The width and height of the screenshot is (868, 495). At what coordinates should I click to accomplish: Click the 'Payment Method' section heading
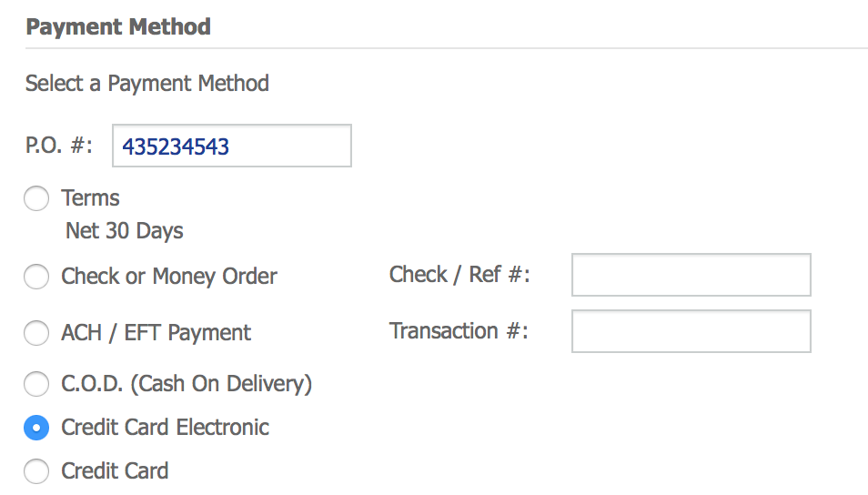pyautogui.click(x=118, y=26)
